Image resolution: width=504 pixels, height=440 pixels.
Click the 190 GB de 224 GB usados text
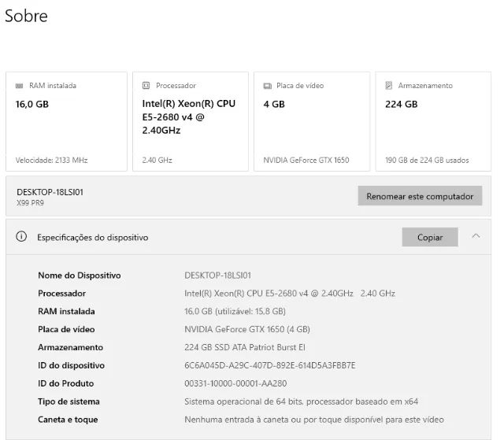point(427,161)
